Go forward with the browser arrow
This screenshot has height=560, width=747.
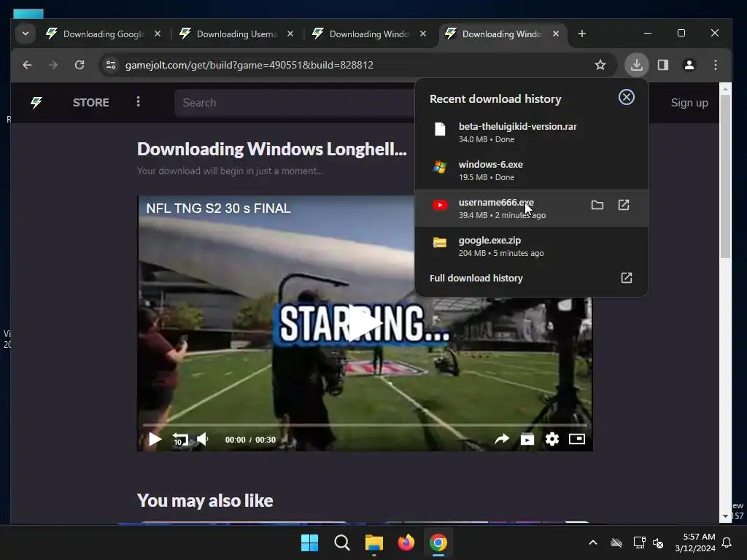point(53,65)
